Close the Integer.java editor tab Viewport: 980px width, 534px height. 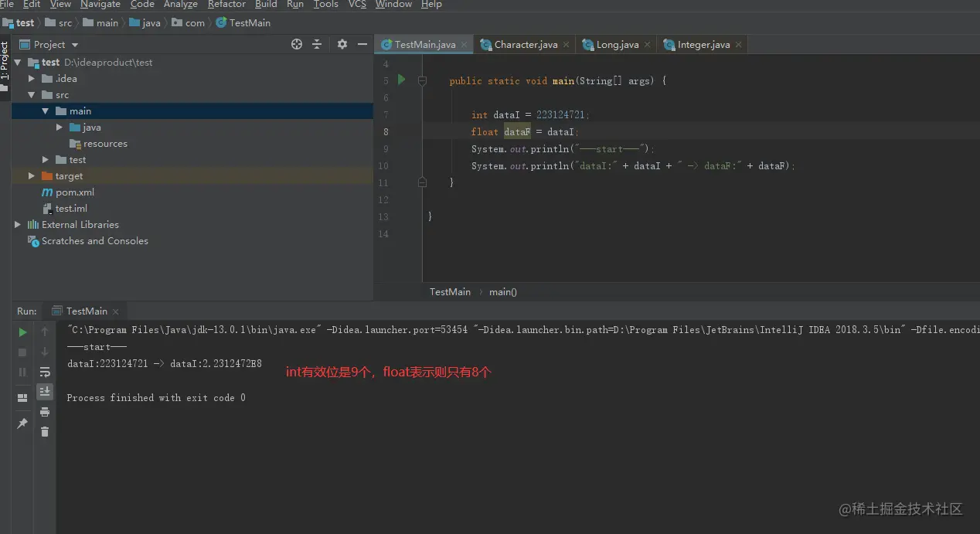tap(739, 45)
